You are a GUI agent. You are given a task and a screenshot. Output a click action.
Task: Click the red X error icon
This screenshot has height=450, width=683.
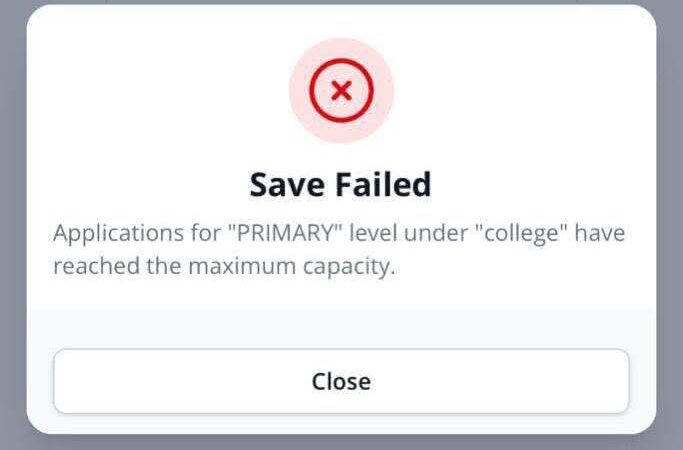341,91
